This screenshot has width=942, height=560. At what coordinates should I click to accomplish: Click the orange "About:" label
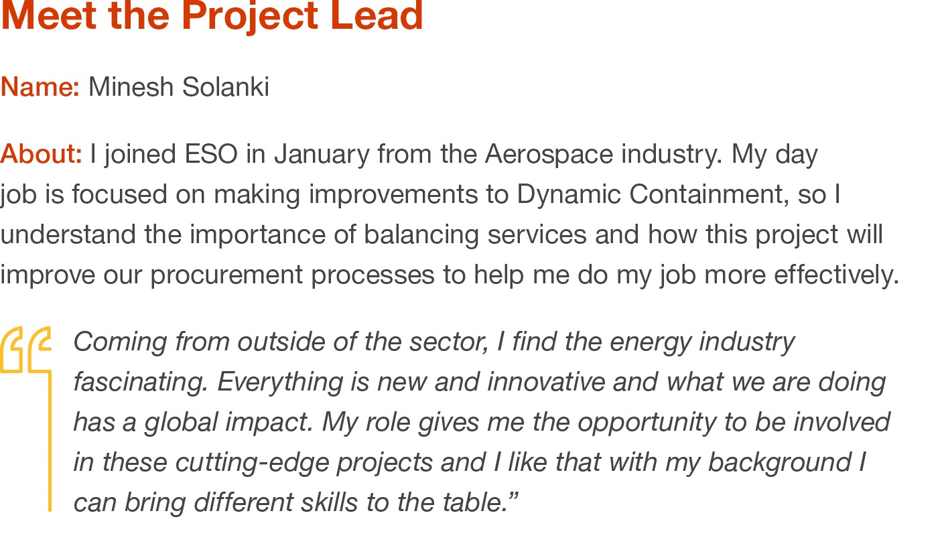[x=41, y=154]
